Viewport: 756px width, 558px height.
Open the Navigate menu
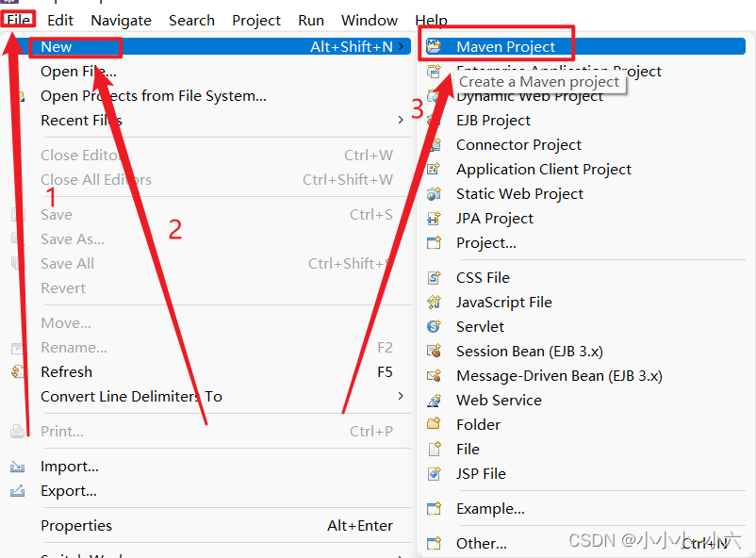121,20
